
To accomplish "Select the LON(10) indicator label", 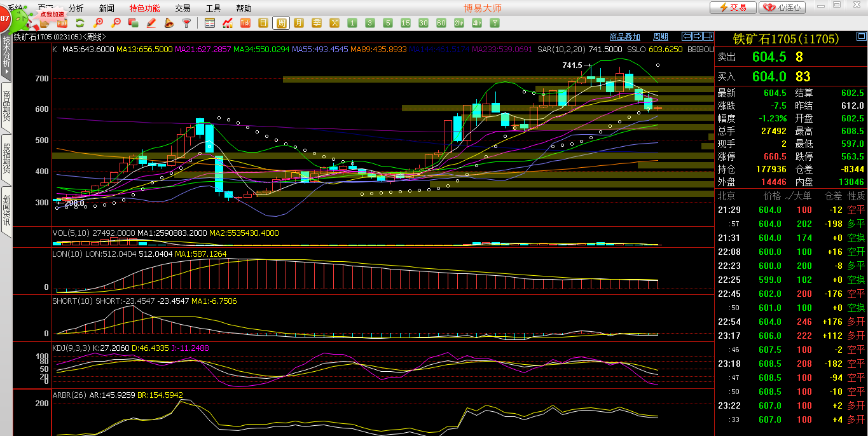I will tap(67, 254).
